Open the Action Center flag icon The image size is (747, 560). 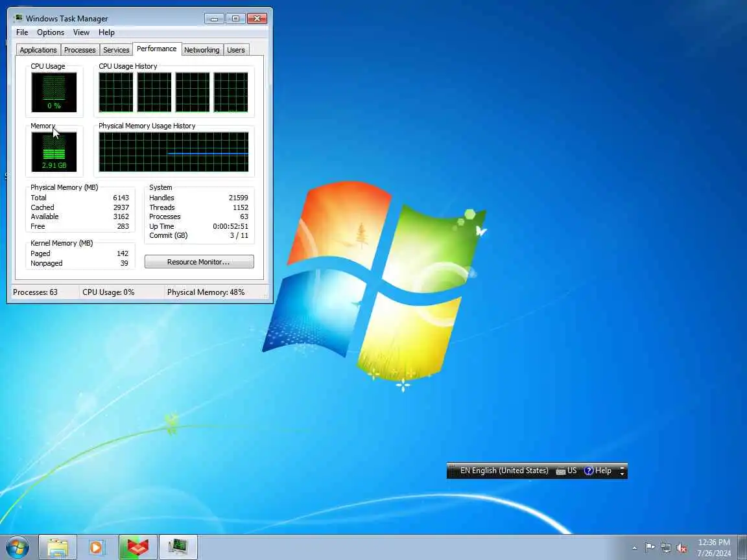pos(649,548)
